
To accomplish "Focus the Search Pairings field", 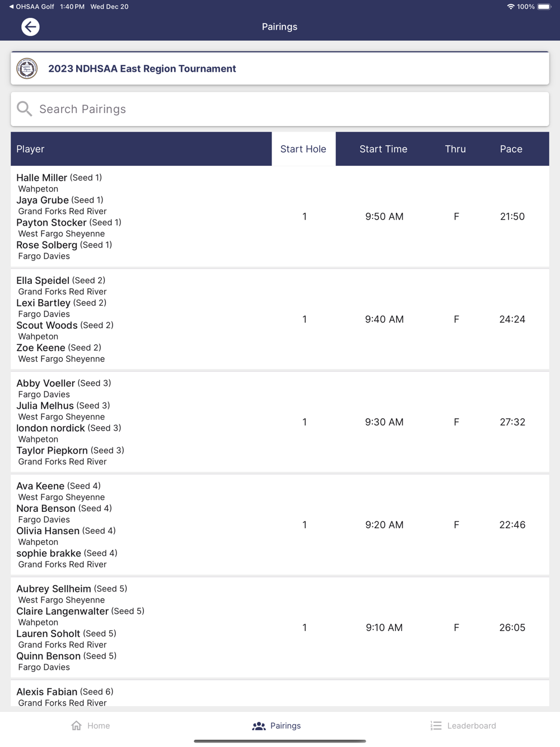I will click(280, 109).
